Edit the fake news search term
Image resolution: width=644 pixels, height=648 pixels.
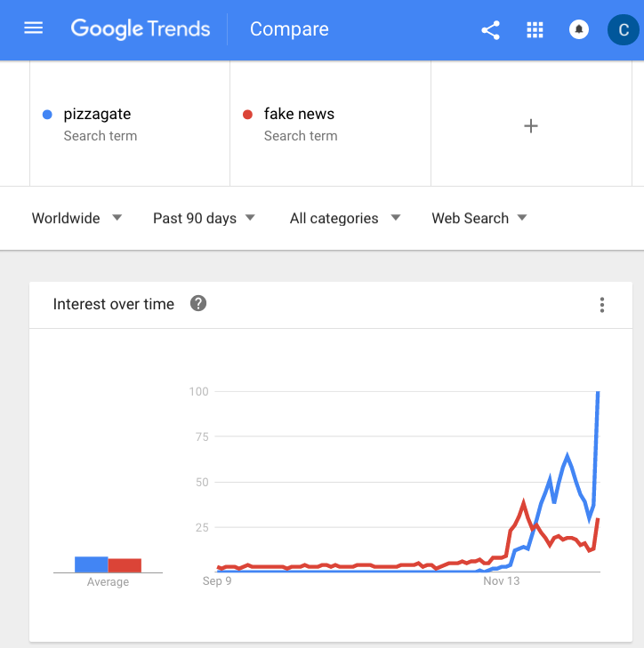pos(331,124)
